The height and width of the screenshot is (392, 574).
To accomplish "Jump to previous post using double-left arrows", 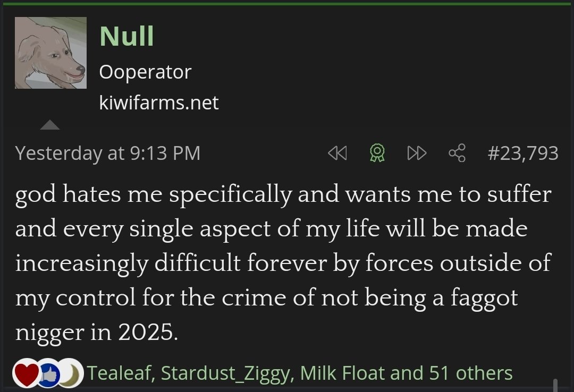I will pyautogui.click(x=337, y=154).
